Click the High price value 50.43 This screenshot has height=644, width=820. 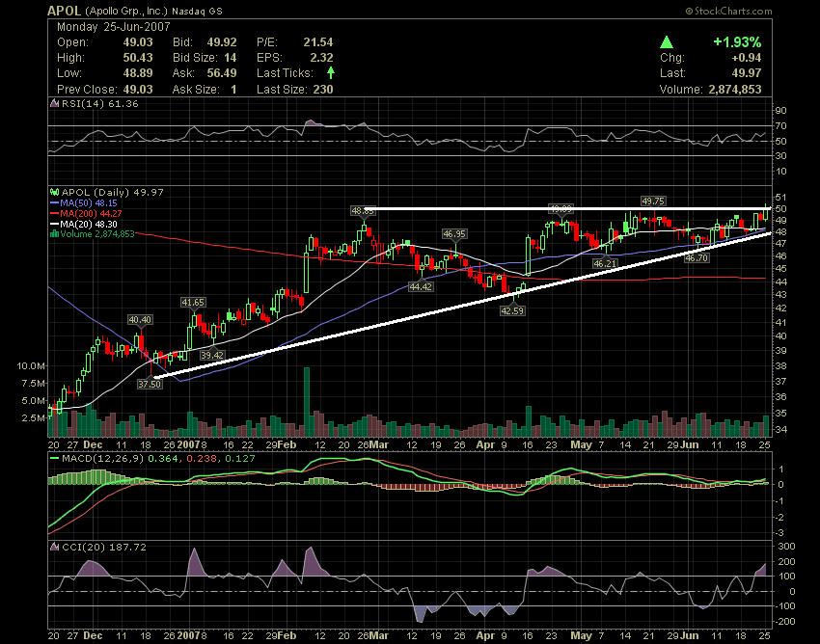(138, 58)
